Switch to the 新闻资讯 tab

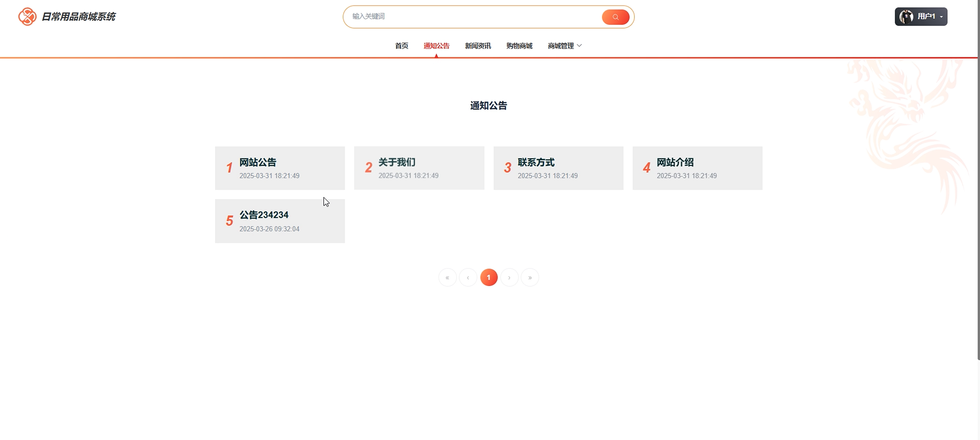[478, 46]
